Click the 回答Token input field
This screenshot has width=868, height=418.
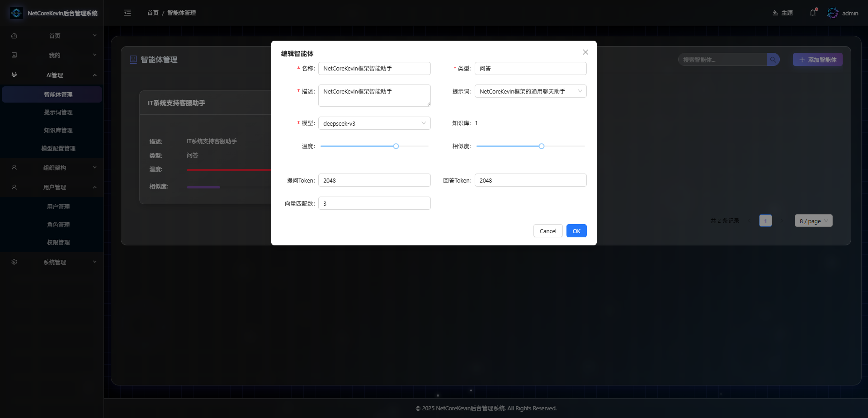(x=531, y=180)
